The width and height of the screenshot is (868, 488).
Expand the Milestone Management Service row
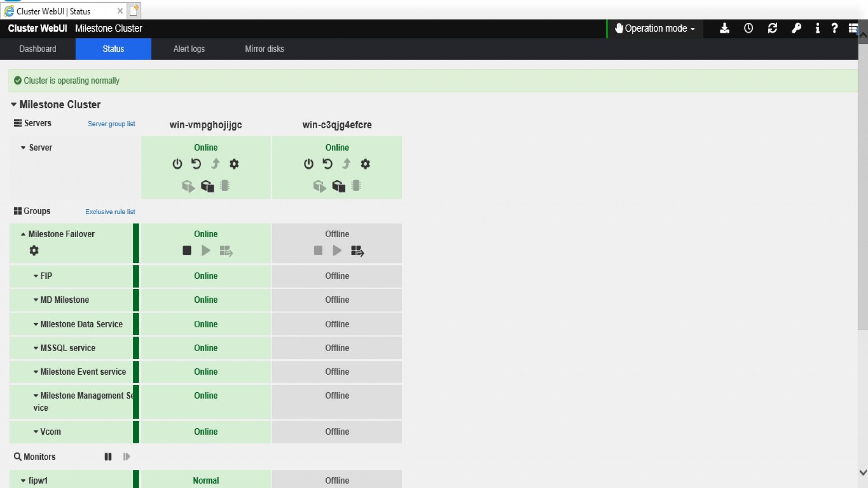36,396
